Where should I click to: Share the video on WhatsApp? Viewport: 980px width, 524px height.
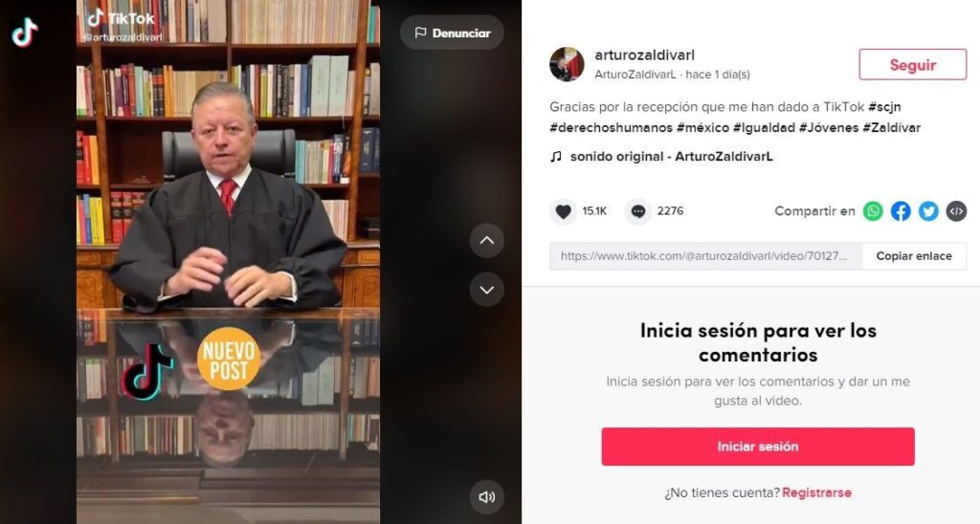point(873,211)
